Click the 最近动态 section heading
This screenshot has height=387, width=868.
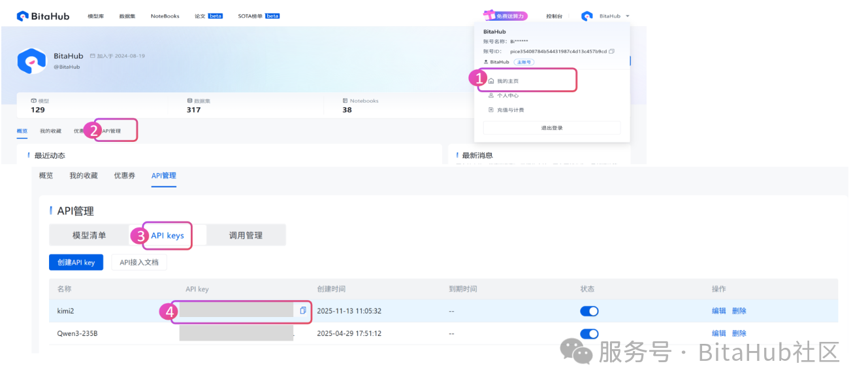point(50,156)
